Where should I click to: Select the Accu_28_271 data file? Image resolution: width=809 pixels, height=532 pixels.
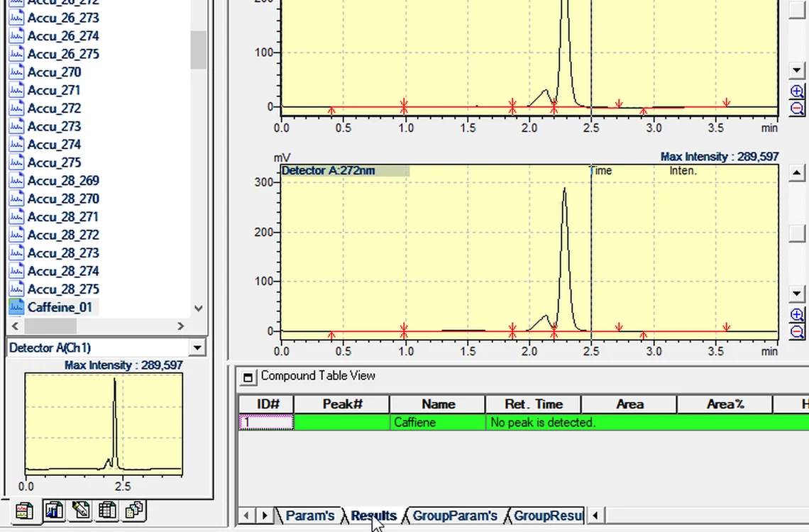63,216
